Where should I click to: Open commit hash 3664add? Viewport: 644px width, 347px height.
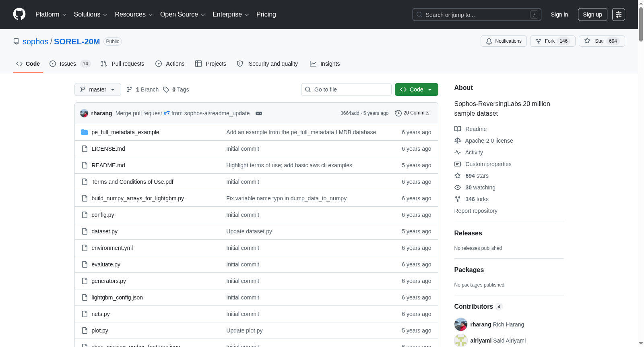tap(350, 113)
